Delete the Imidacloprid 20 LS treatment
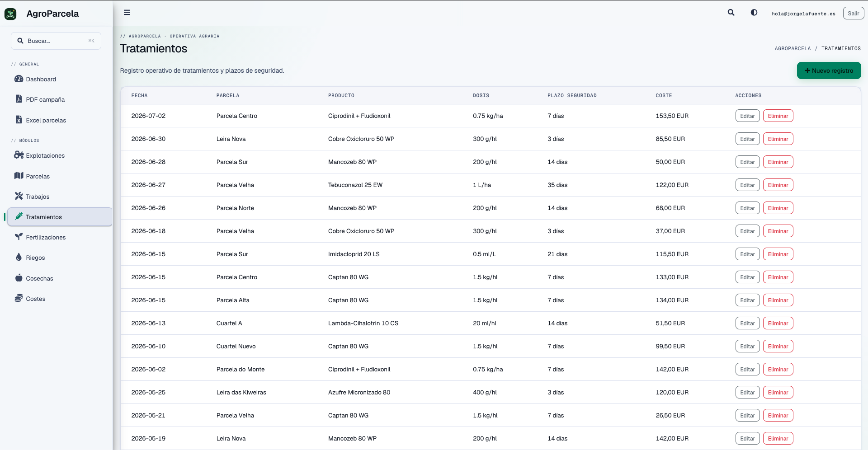Screen dimensions: 868x450 point(778,254)
